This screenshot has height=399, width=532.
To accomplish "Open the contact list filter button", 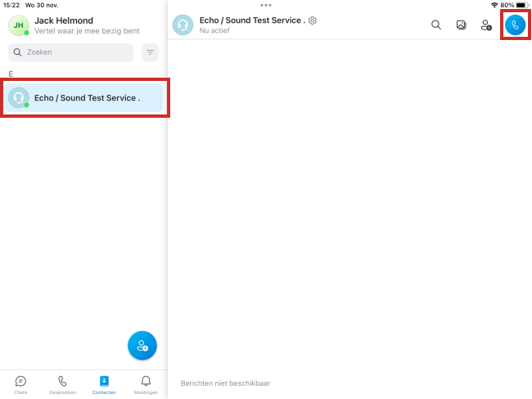I will click(x=150, y=52).
